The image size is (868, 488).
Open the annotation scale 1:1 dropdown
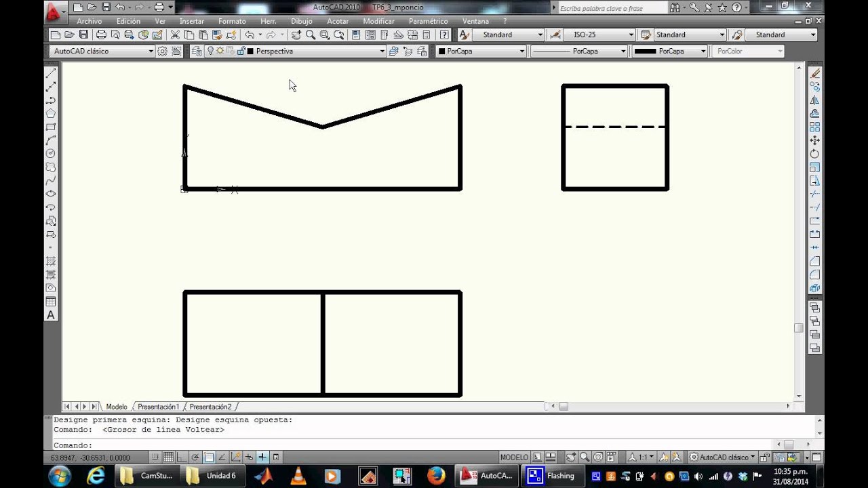pos(642,457)
